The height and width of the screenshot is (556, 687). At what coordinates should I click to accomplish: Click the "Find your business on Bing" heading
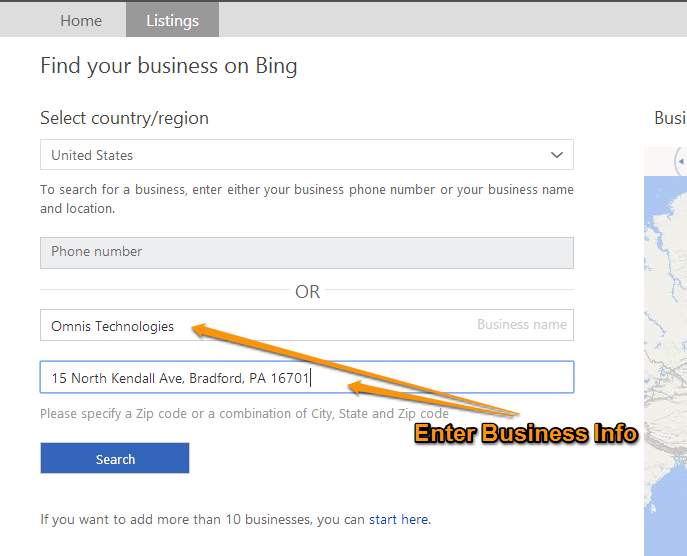coord(168,67)
